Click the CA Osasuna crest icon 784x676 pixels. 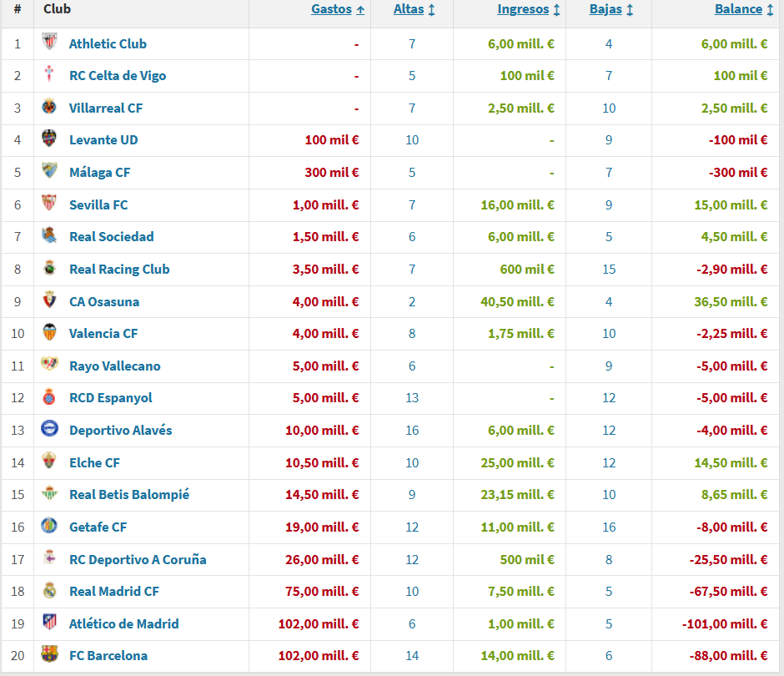[x=49, y=300]
